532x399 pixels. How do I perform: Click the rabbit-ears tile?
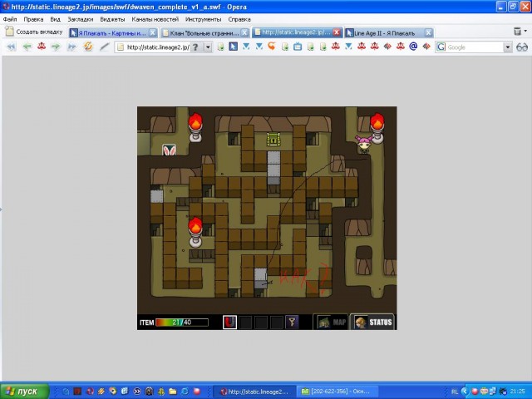point(169,150)
